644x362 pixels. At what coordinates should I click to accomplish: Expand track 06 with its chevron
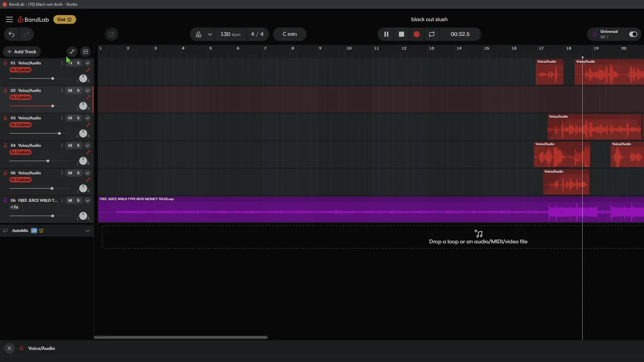tap(88, 200)
